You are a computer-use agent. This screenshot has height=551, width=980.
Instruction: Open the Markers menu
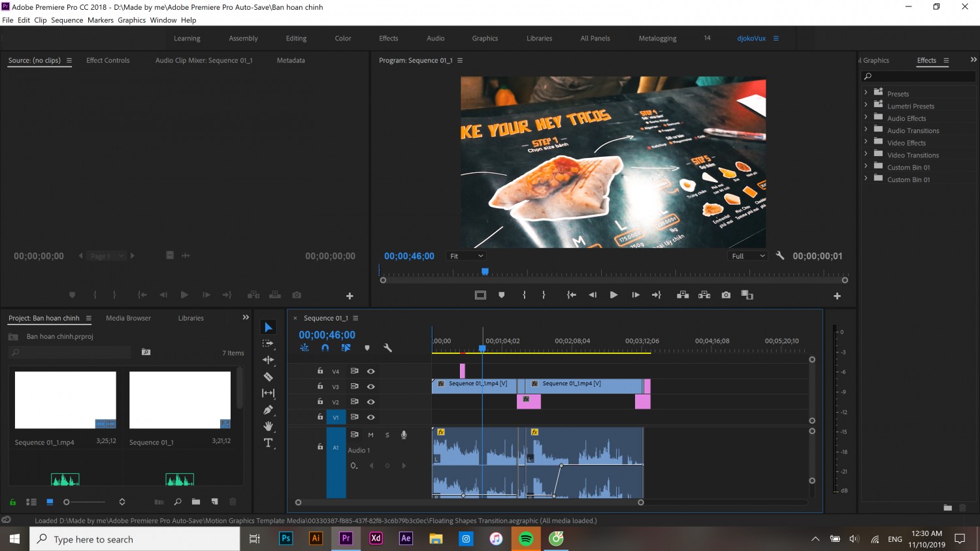(x=101, y=20)
